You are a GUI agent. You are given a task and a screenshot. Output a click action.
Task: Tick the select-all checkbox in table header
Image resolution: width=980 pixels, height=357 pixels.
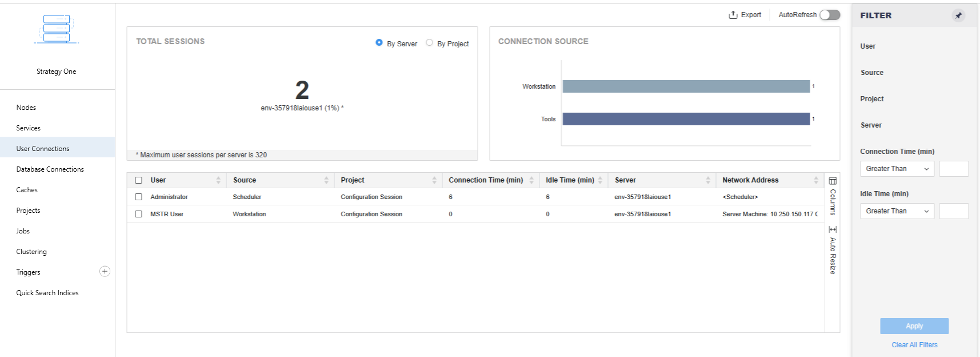click(138, 180)
